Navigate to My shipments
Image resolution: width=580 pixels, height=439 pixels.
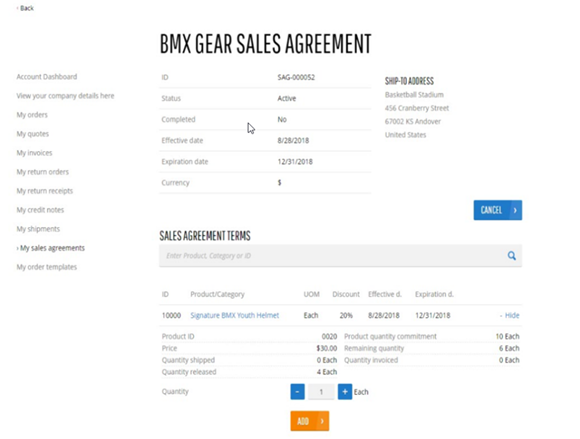click(x=38, y=229)
